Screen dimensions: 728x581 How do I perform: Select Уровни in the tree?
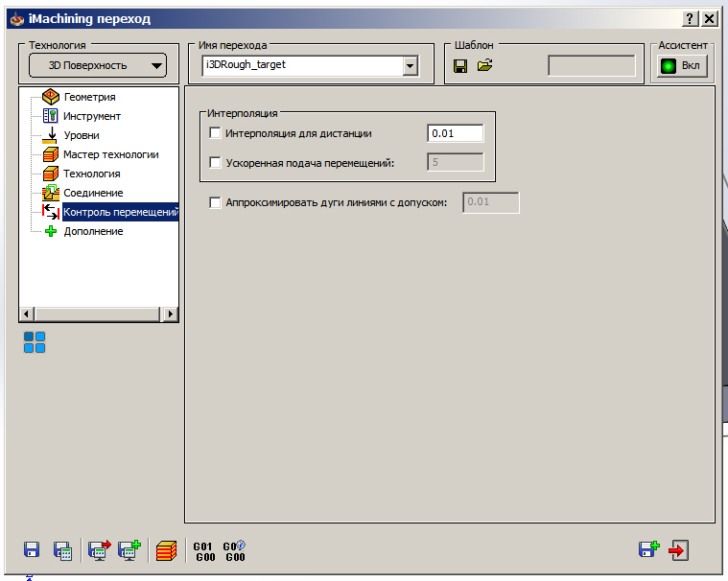[x=82, y=135]
